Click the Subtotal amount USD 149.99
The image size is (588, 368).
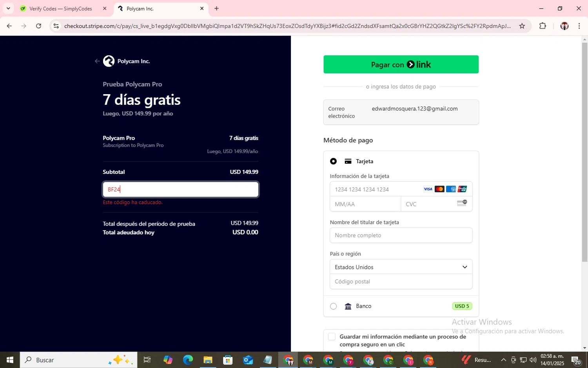244,172
